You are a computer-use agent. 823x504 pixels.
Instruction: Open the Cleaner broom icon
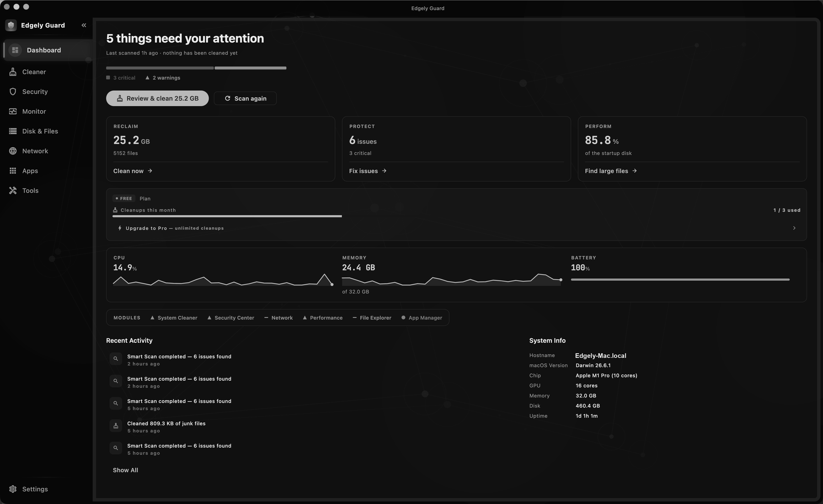[x=13, y=72]
